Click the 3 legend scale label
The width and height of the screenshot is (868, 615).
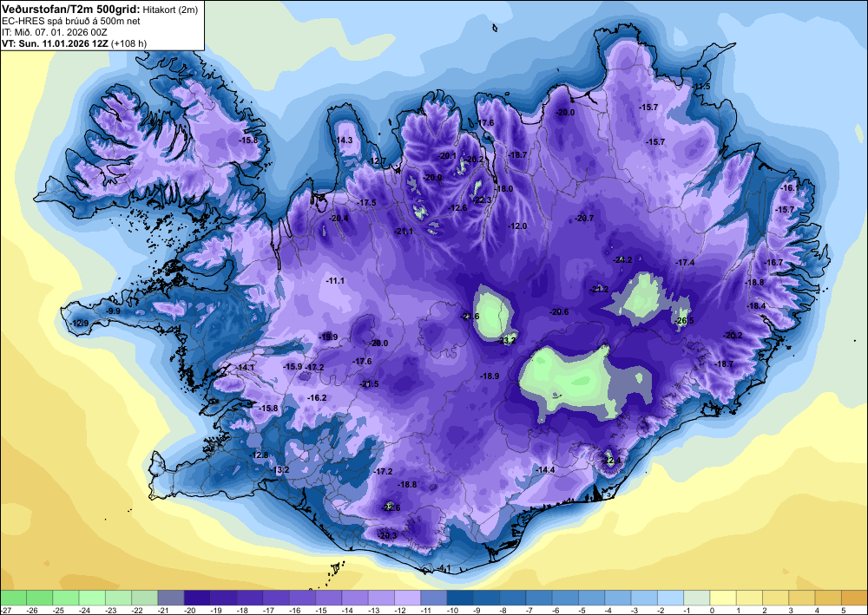[791, 610]
